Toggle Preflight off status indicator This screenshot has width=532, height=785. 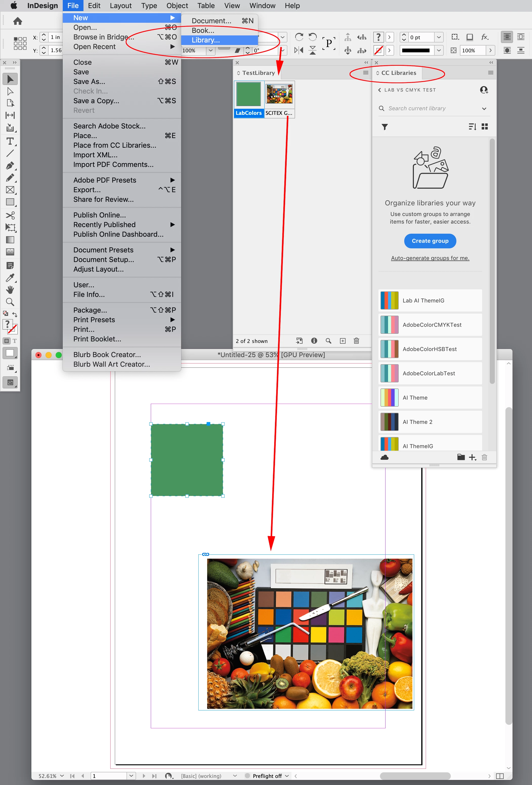pyautogui.click(x=267, y=776)
